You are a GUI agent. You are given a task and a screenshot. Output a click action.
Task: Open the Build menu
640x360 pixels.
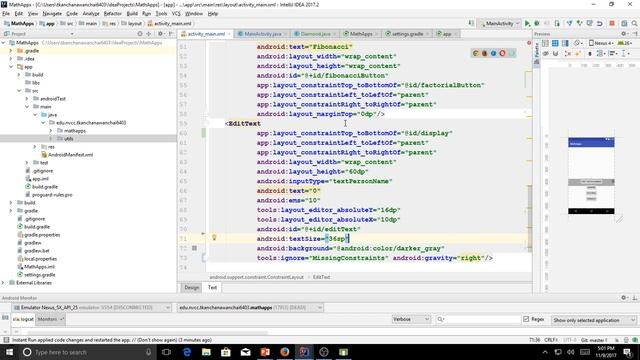(132, 13)
